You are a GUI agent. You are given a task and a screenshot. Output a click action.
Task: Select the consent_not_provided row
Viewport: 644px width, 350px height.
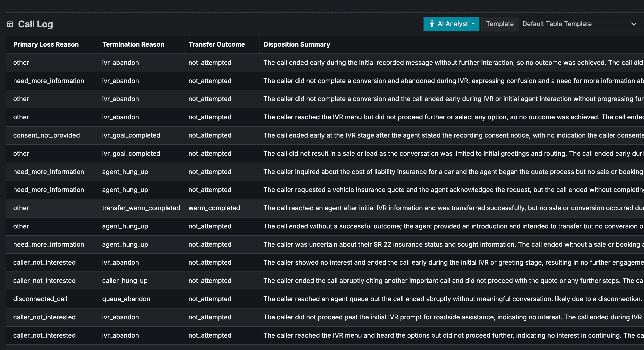tap(47, 135)
